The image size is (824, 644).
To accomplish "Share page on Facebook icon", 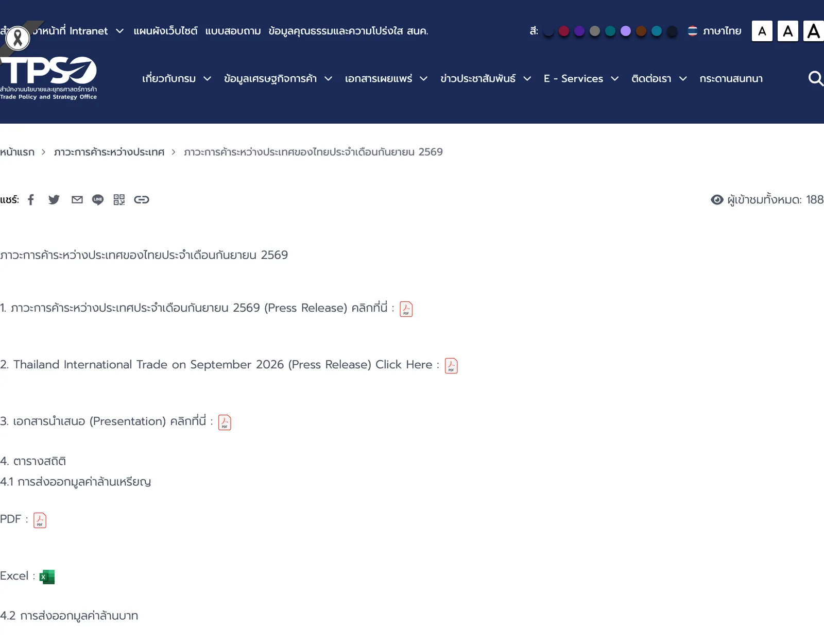I will click(x=31, y=200).
